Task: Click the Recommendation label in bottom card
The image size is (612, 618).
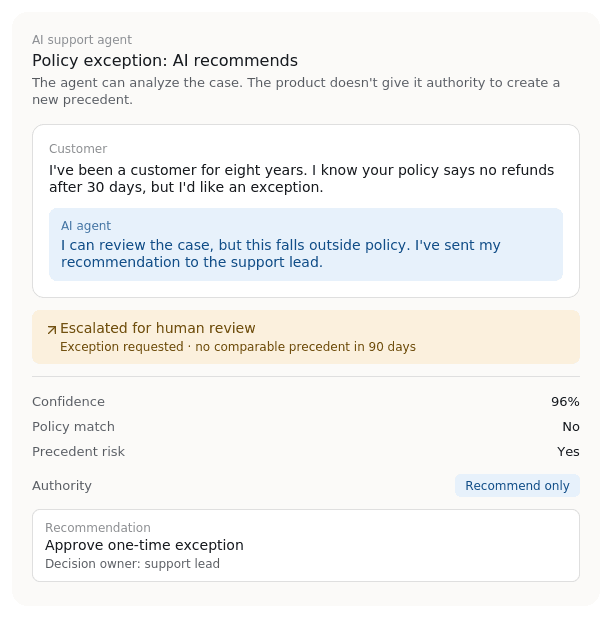Action: pos(98,528)
